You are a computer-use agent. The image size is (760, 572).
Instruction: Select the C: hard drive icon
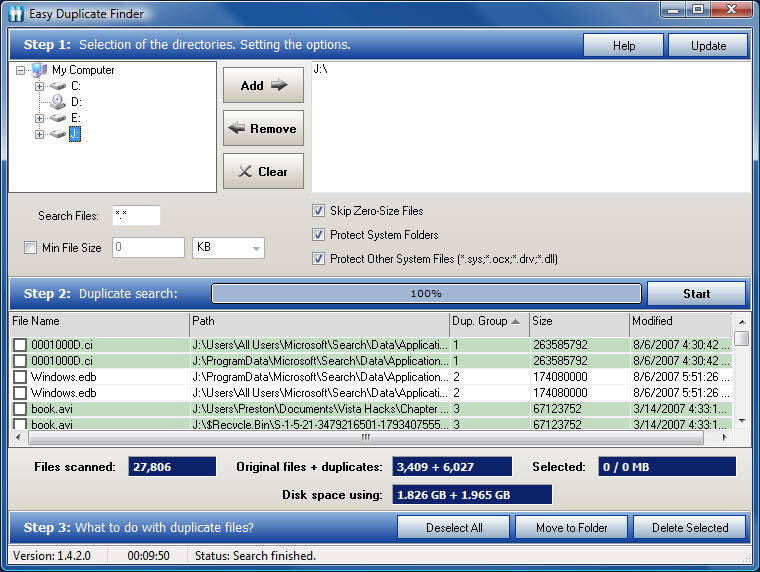click(58, 86)
